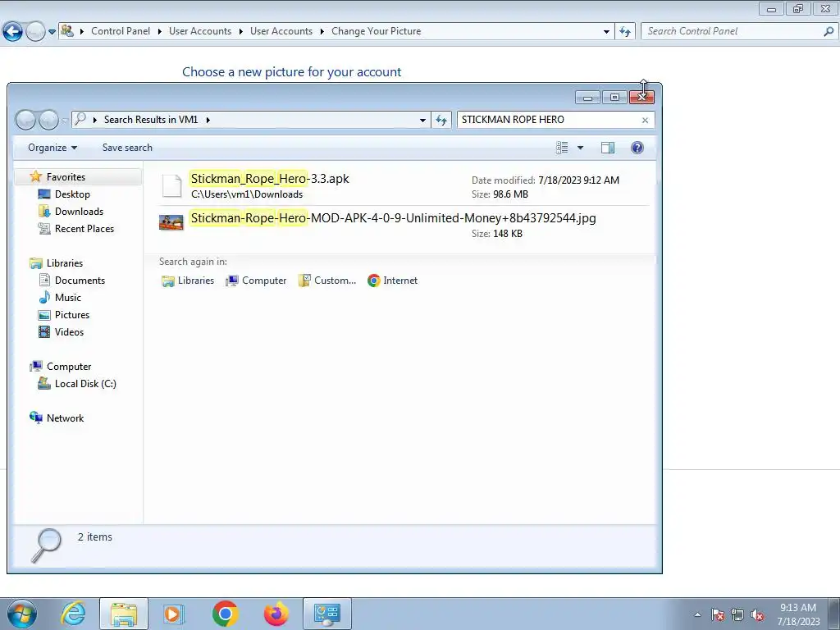
Task: Click the change view icon
Action: [561, 148]
